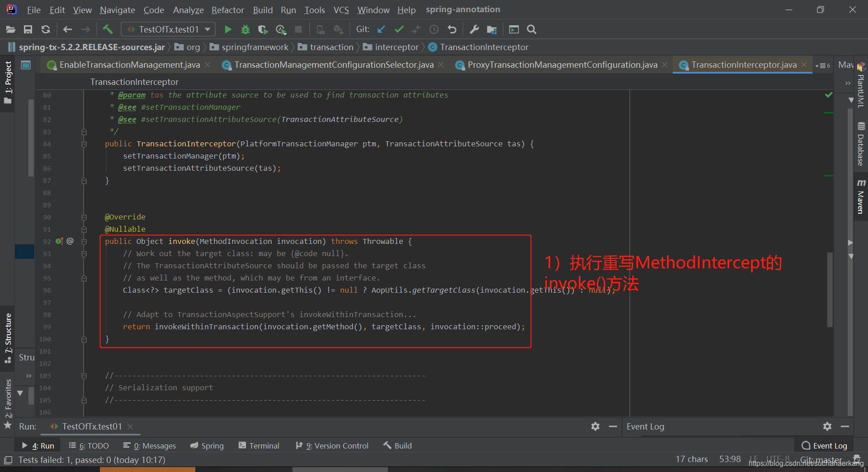Open Search Everywhere magnifier icon
Screen dimensions: 868x472
[x=532, y=30]
